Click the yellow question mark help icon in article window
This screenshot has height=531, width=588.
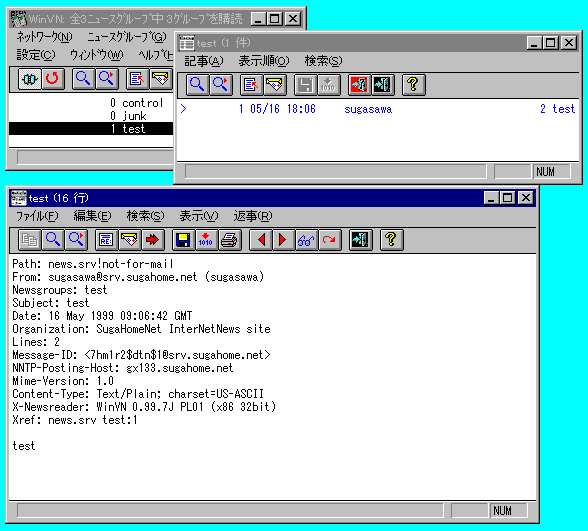(x=392, y=240)
